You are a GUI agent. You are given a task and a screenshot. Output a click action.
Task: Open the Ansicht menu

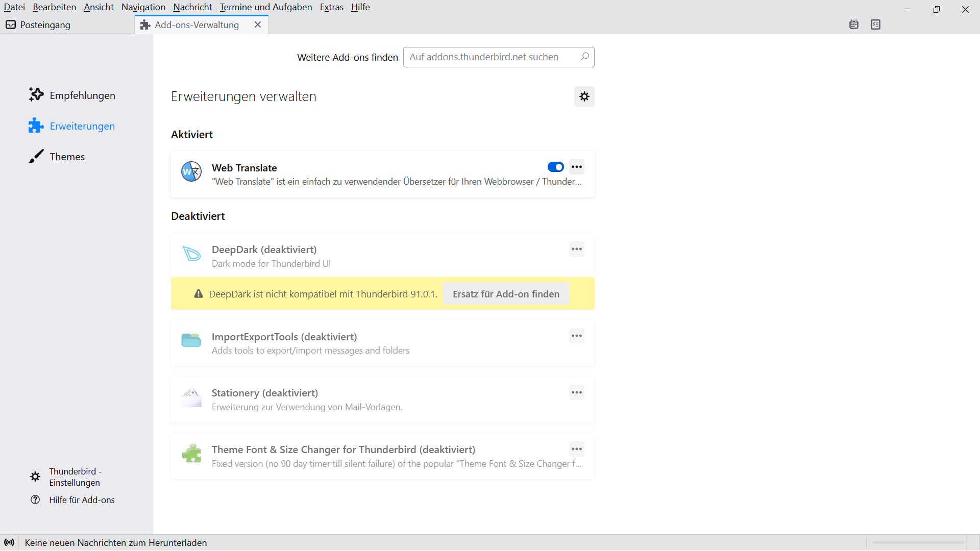(99, 7)
